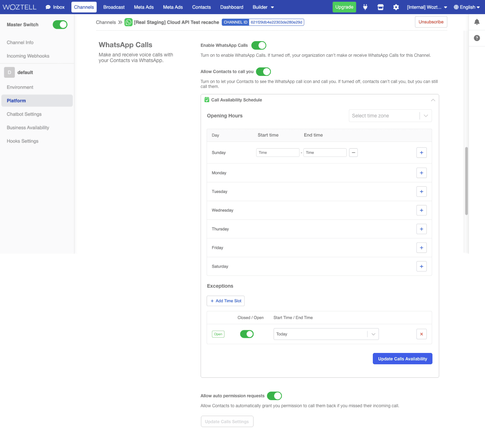Add a time slot for Monday
This screenshot has width=485, height=448.
pyautogui.click(x=421, y=173)
